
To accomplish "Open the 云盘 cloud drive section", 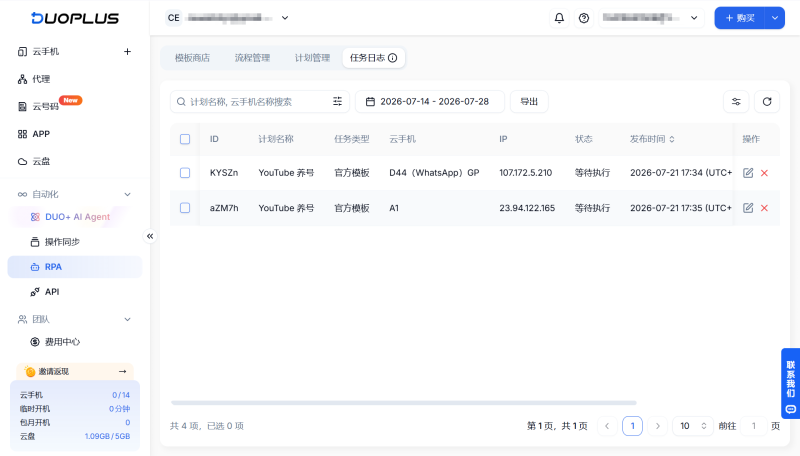I will pos(41,162).
